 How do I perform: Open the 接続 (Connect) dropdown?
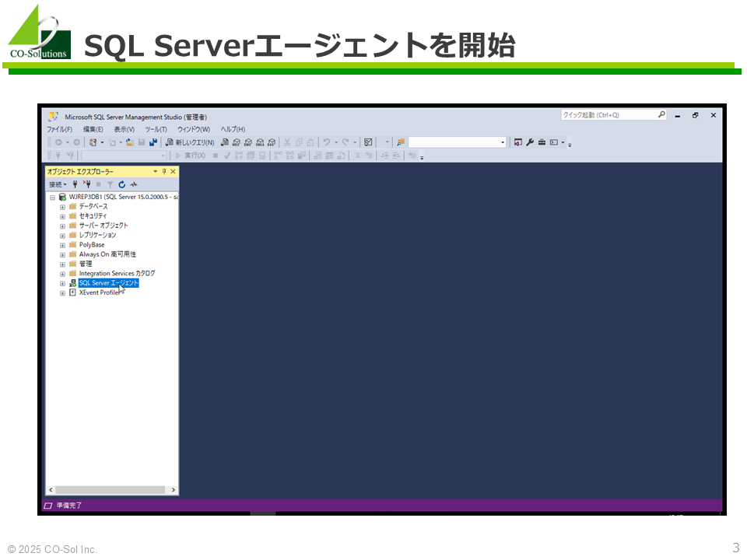(58, 184)
